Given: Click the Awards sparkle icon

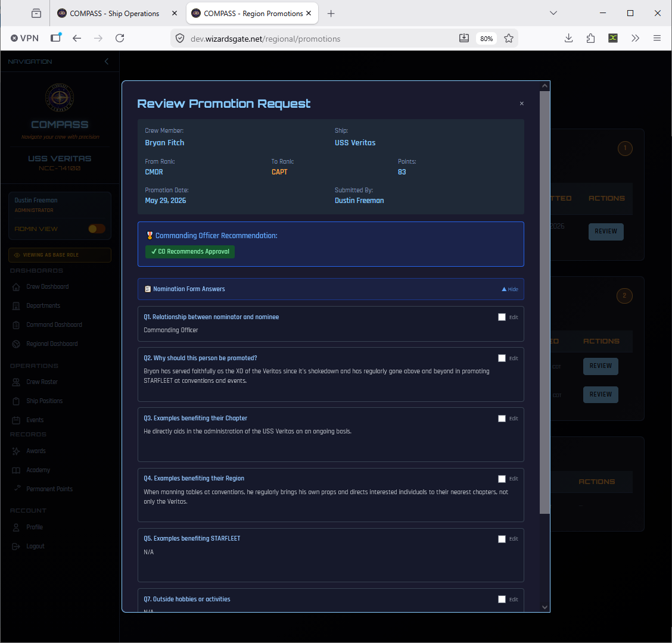Looking at the screenshot, I should [x=16, y=451].
